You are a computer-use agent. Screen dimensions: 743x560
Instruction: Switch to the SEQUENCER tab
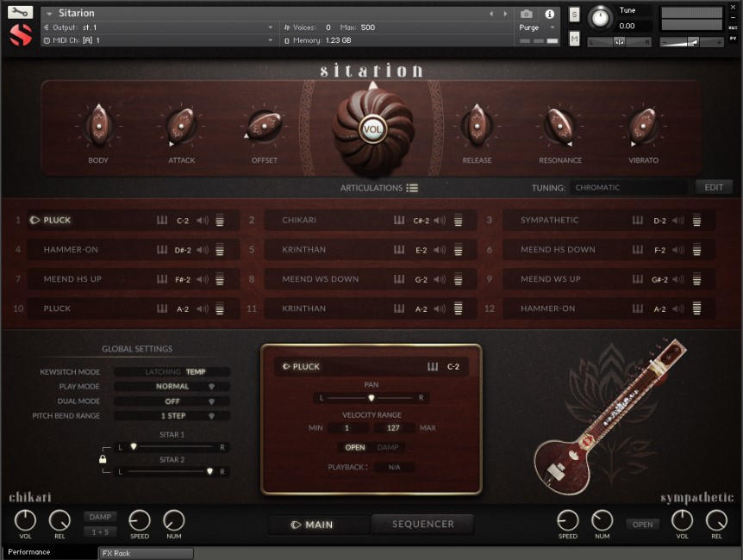422,524
